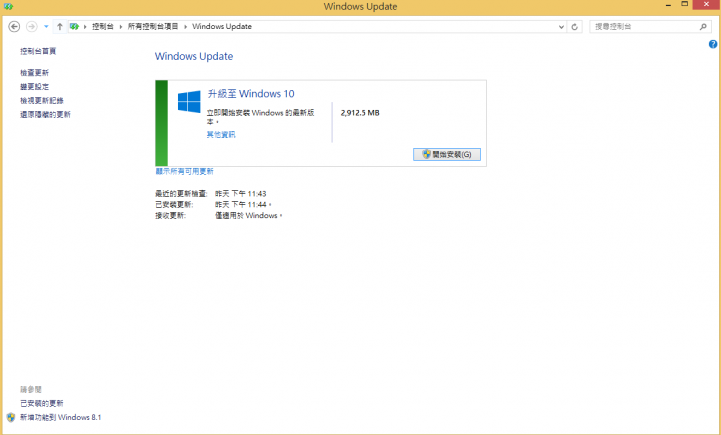Open the recent locations dropdown arrow

tap(46, 27)
